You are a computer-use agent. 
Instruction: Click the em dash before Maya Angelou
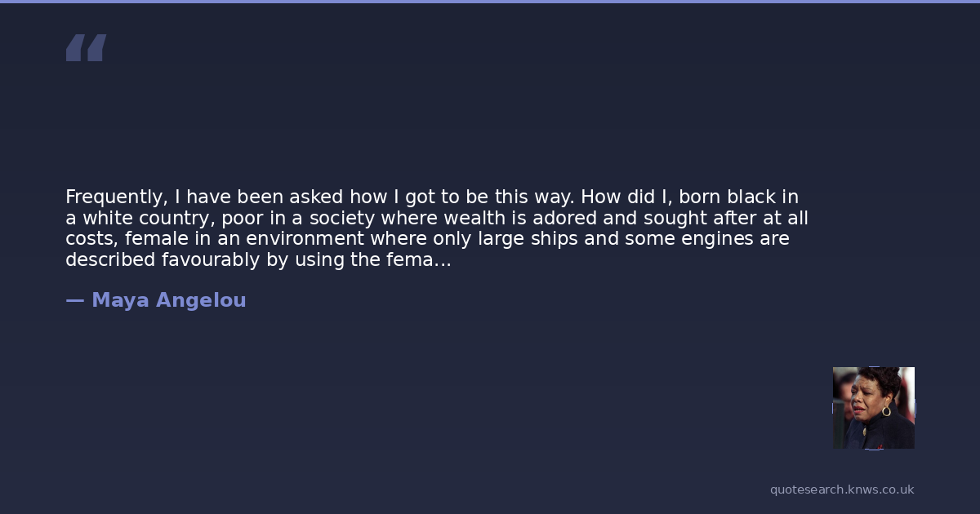(74, 300)
